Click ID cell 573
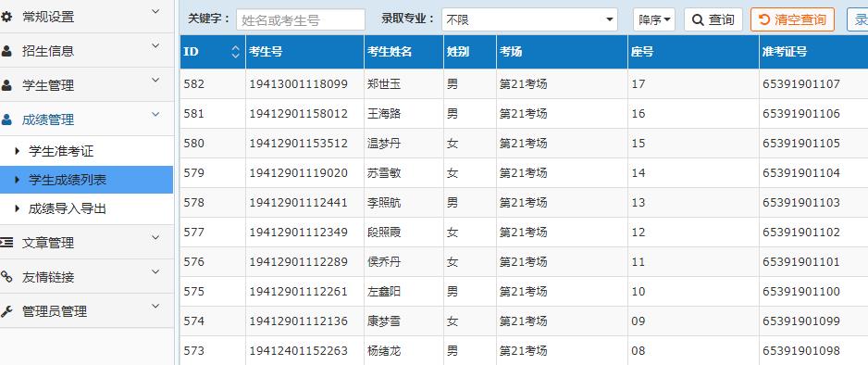The height and width of the screenshot is (365, 868). coord(193,350)
